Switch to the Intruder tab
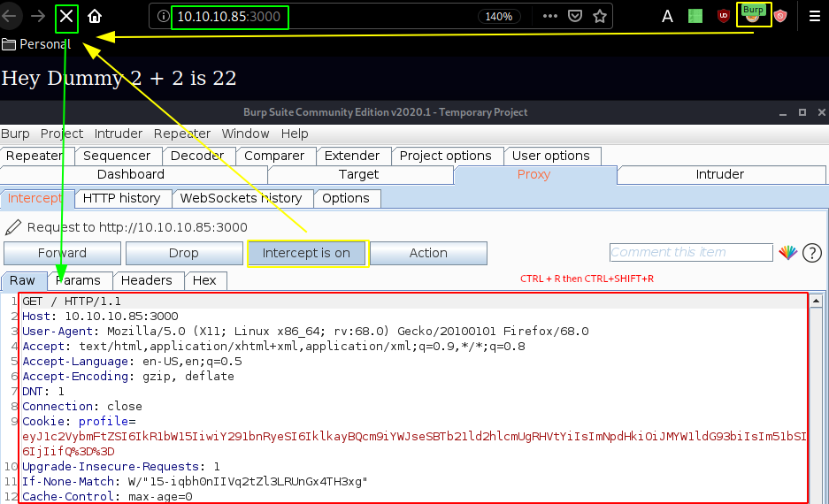 click(x=720, y=174)
